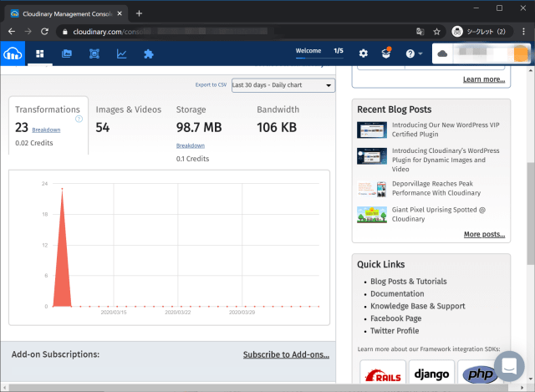Select the Transformations usage tab
The width and height of the screenshot is (535, 392).
[x=48, y=125]
